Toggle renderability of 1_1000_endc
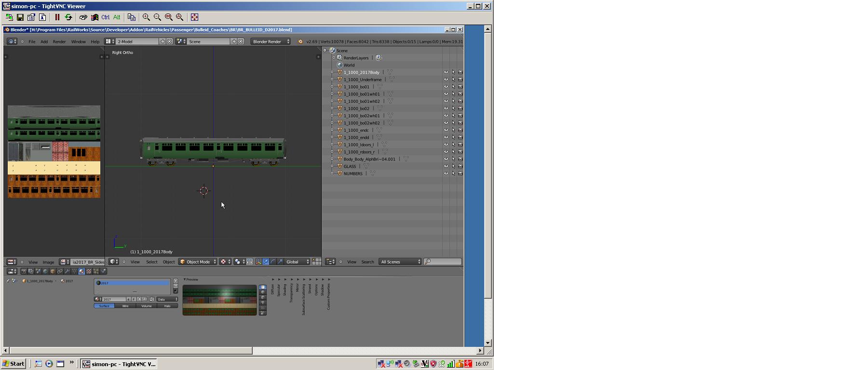The height and width of the screenshot is (370, 868). tap(460, 130)
